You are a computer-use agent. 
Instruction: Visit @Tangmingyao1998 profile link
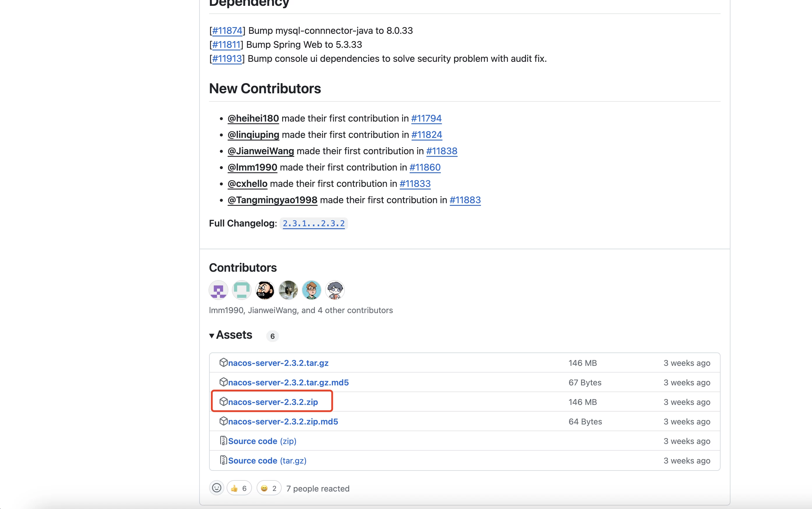[x=272, y=200]
